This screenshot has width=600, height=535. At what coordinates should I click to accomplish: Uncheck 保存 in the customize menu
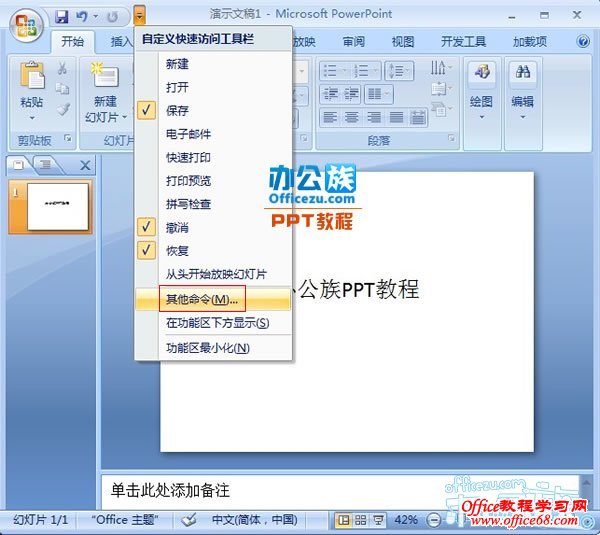click(x=213, y=111)
